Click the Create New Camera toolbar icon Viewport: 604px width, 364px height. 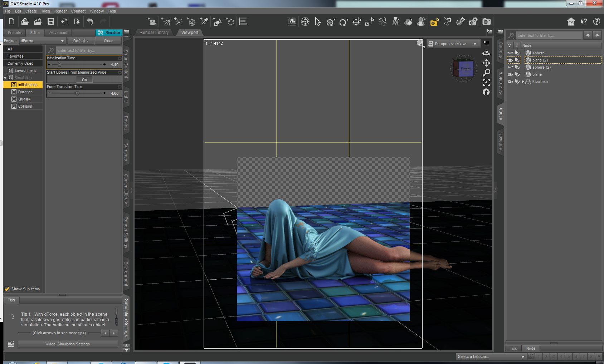coord(152,22)
